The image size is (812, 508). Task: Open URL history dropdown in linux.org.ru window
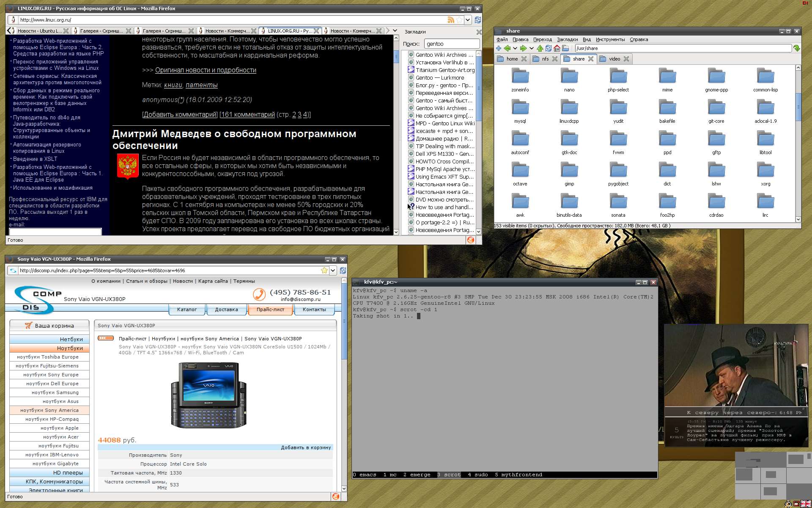click(468, 20)
